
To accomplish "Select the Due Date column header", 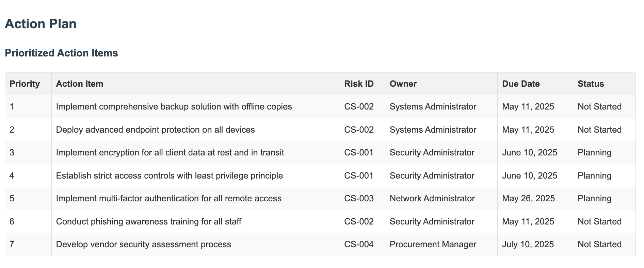I will [x=521, y=84].
